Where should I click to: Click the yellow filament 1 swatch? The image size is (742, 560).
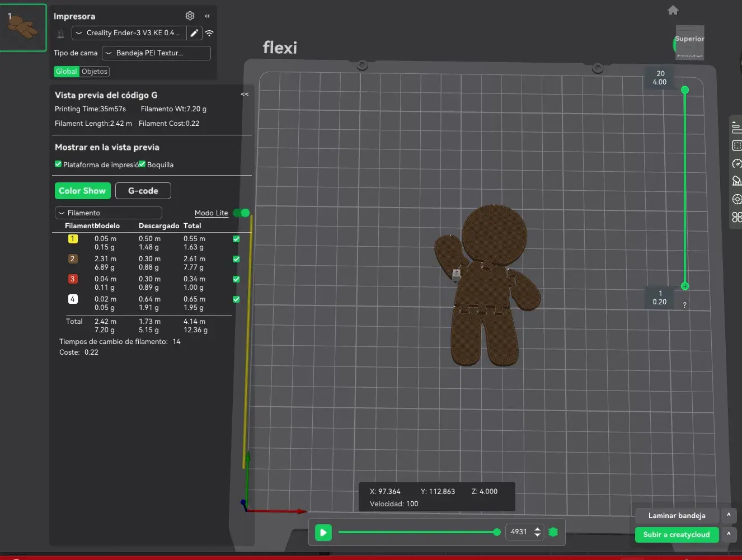[x=73, y=239]
